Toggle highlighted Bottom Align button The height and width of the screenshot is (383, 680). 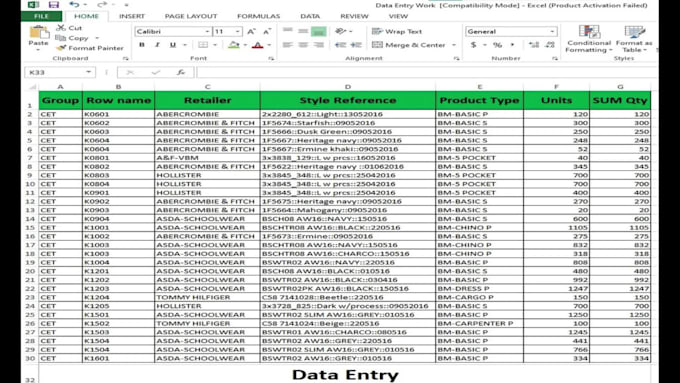[318, 31]
